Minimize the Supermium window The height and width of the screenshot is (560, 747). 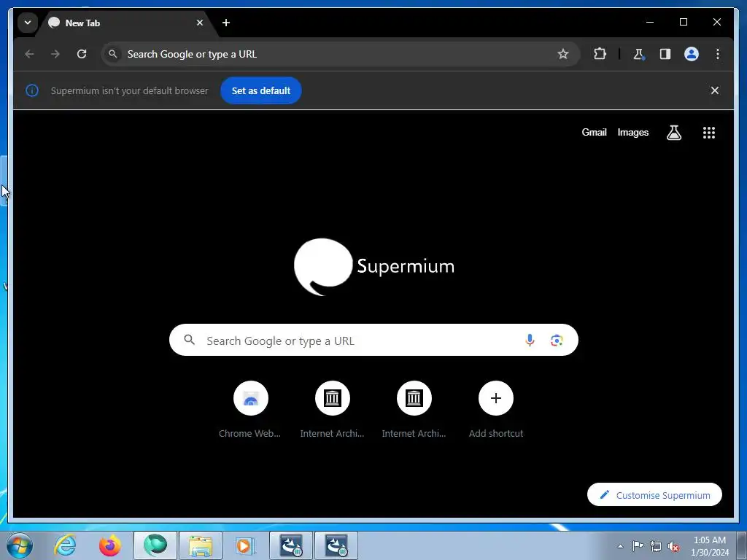[x=650, y=23]
